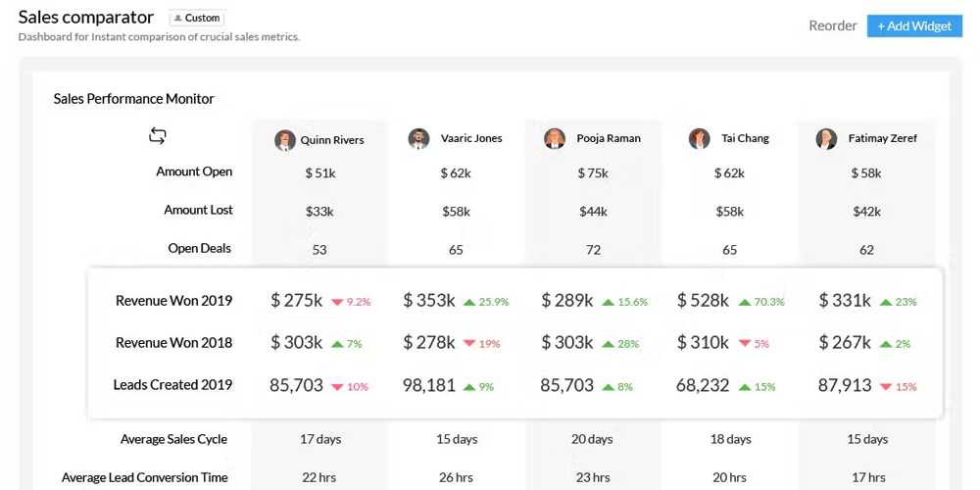Select the Revenue Won 2019 row label

[173, 301]
